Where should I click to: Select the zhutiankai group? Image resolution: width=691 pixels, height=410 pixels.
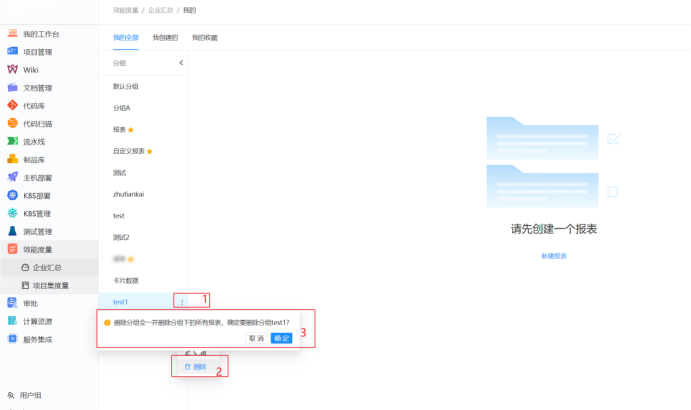coord(129,194)
